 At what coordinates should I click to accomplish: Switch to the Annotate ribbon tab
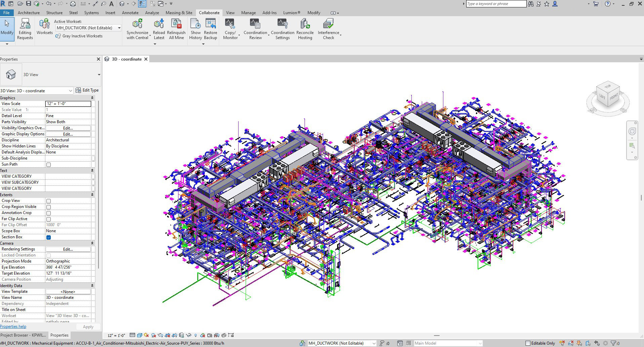point(130,13)
